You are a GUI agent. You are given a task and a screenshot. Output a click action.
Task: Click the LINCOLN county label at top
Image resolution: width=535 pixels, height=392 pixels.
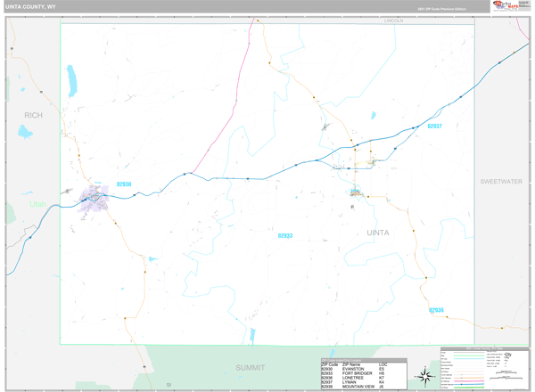click(x=393, y=20)
